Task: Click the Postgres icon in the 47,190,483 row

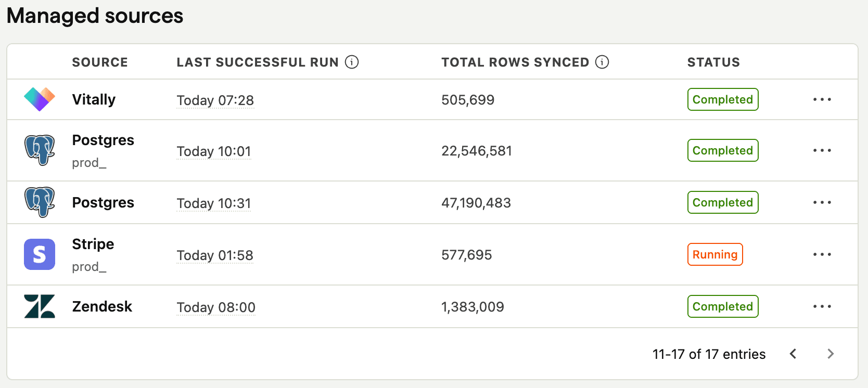Action: point(40,202)
